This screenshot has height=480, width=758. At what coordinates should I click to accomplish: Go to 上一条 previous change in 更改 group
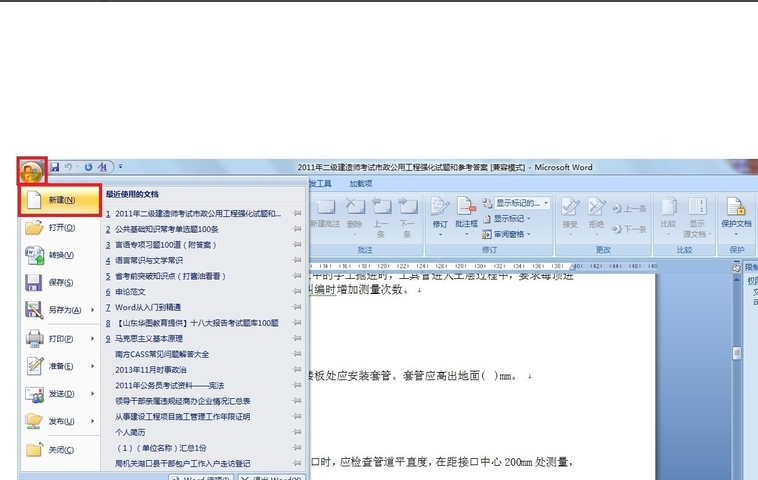[629, 209]
